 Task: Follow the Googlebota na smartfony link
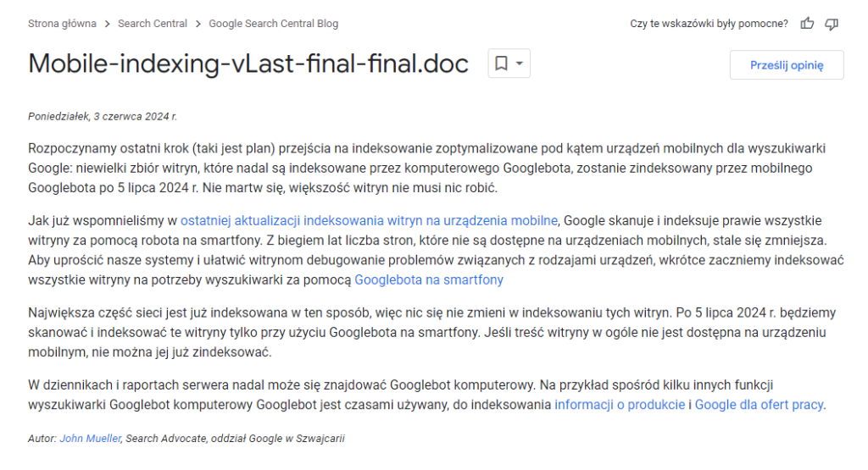click(x=429, y=279)
